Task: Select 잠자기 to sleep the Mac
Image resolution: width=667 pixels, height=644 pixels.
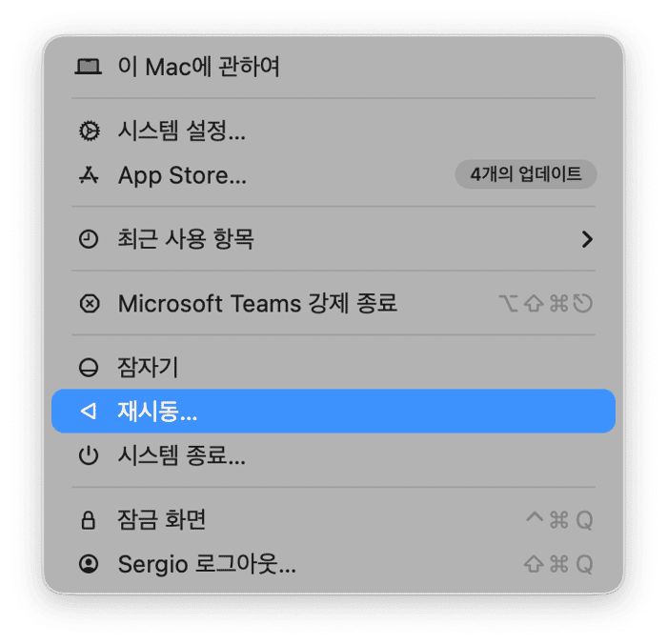Action: [x=149, y=368]
